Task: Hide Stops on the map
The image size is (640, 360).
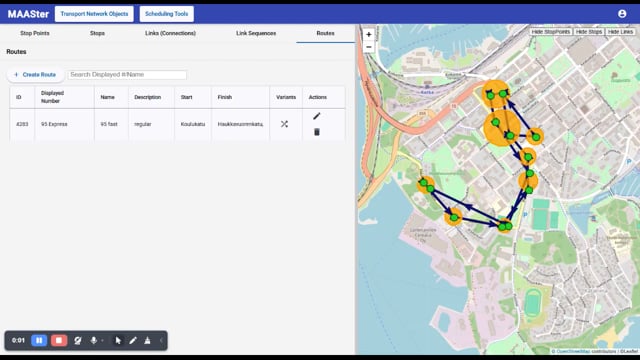Action: tap(589, 32)
